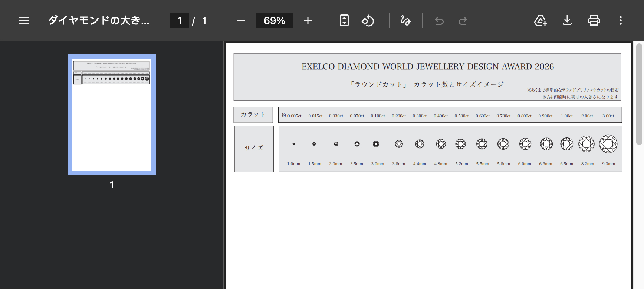This screenshot has width=644, height=289.
Task: Open the three-dot more actions menu
Action: [620, 20]
